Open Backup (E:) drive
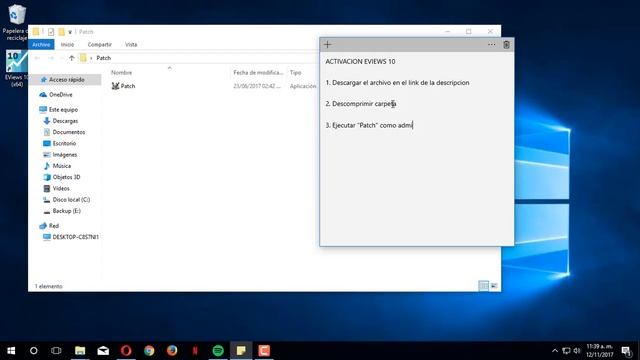Screen dimensions: 640x360 tap(67, 211)
